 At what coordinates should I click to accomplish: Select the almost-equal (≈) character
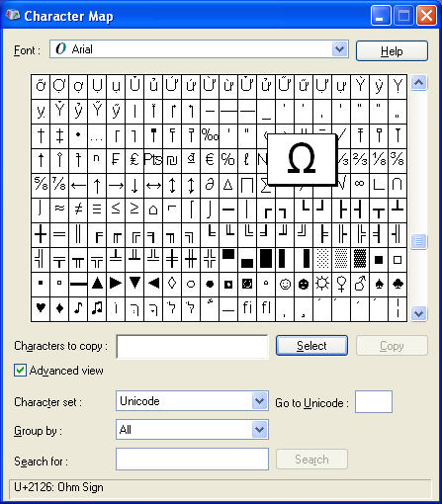[x=59, y=210]
